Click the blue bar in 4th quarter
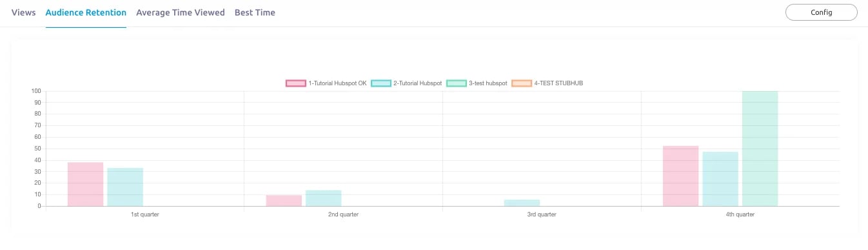868x250 pixels. point(720,180)
